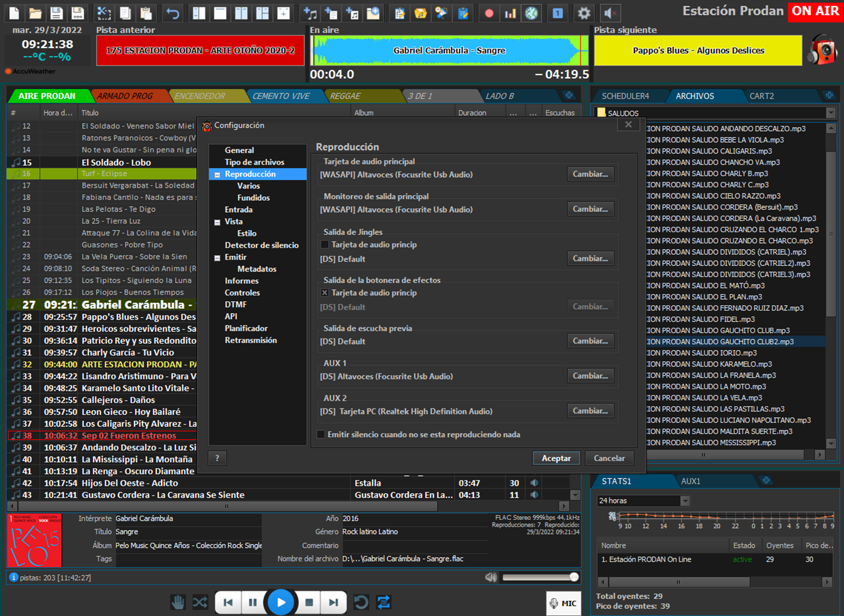Screen dimensions: 844x616
Task: Open the bar chart statistics icon
Action: click(x=510, y=14)
